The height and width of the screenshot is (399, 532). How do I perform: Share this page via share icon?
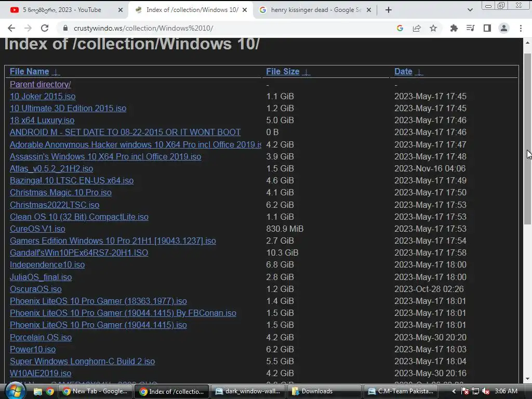tap(417, 28)
